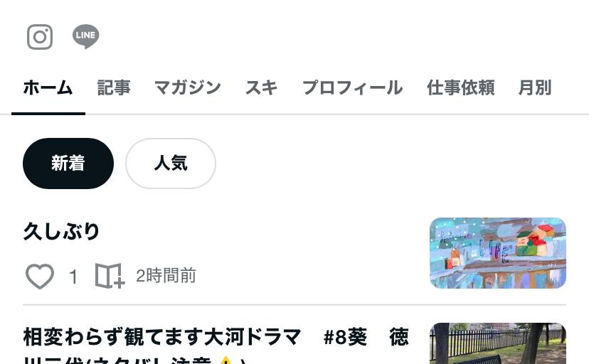This screenshot has width=589, height=364.
Task: Like the 久しぶり post with heart icon
Action: pos(40,277)
